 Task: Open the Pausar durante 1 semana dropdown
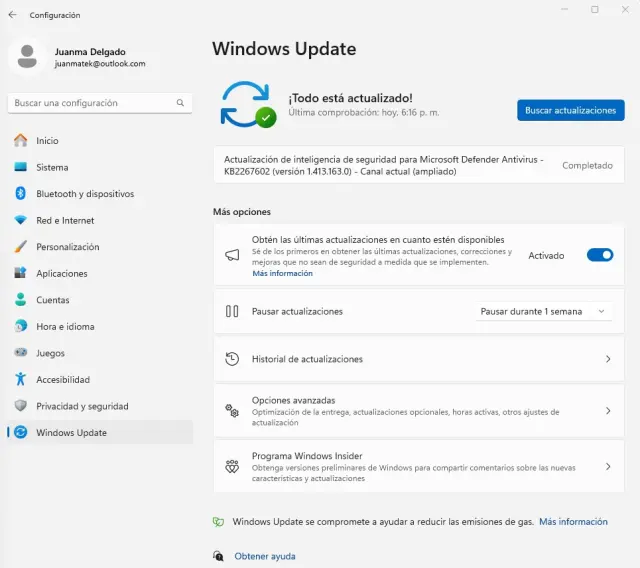543,311
